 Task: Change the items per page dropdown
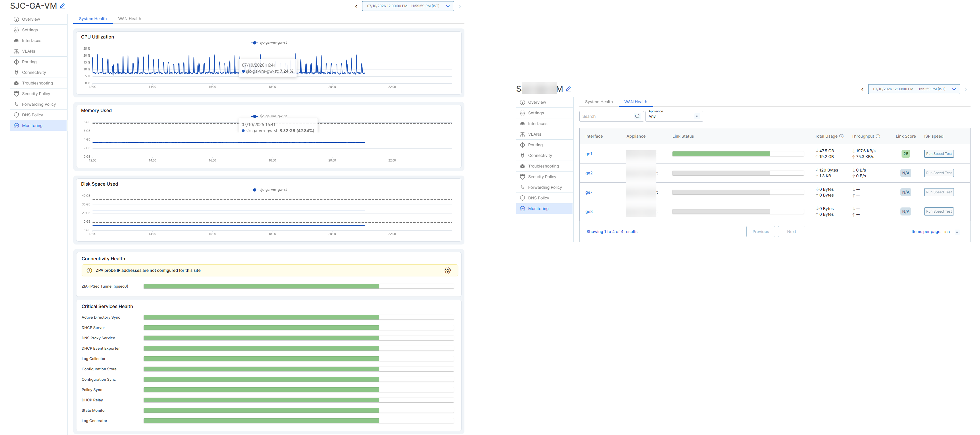pyautogui.click(x=951, y=232)
